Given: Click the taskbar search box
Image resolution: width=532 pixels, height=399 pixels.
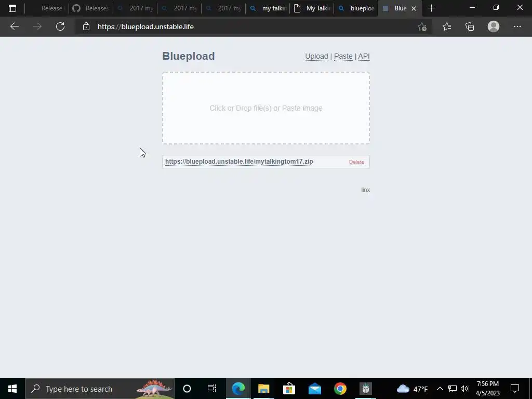Looking at the screenshot, I should (x=100, y=389).
